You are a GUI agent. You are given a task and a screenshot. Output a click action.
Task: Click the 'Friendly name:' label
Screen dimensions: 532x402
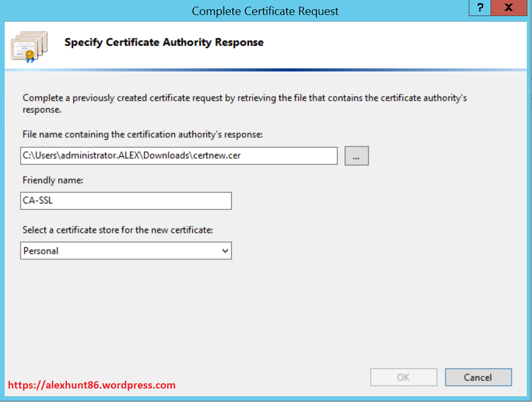pos(53,180)
